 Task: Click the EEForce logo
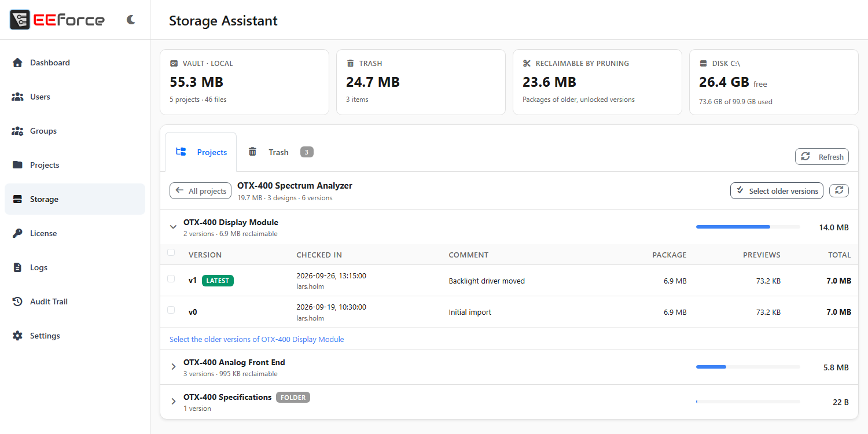coord(57,20)
